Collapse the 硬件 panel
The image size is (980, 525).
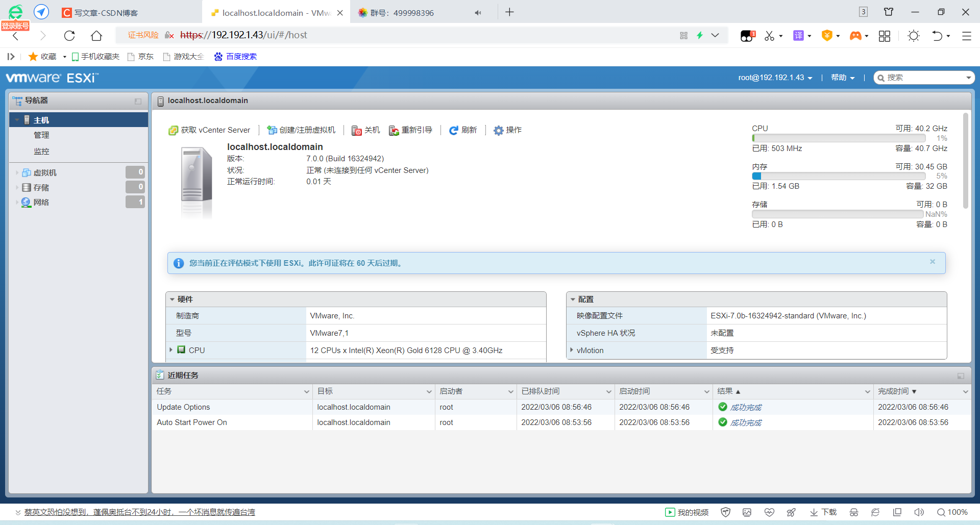point(172,299)
